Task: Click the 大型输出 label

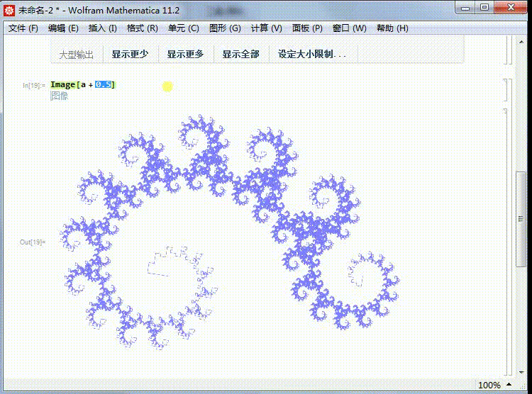Action: pos(77,55)
